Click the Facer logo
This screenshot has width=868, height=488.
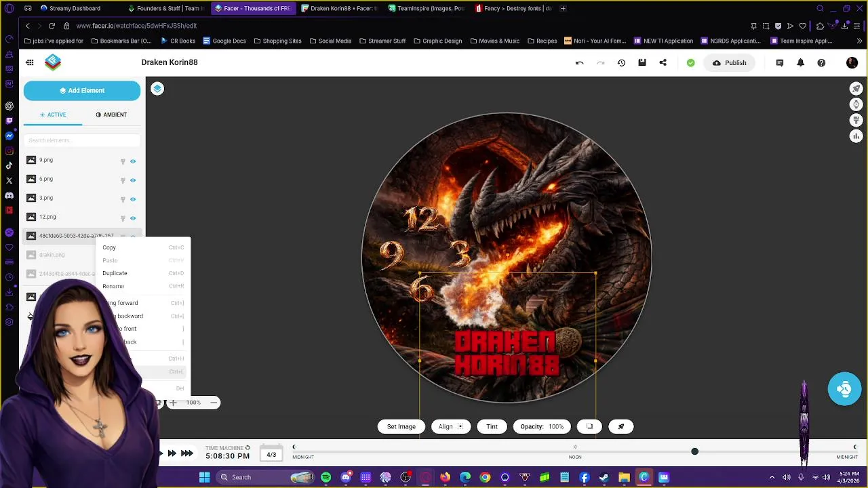[53, 62]
